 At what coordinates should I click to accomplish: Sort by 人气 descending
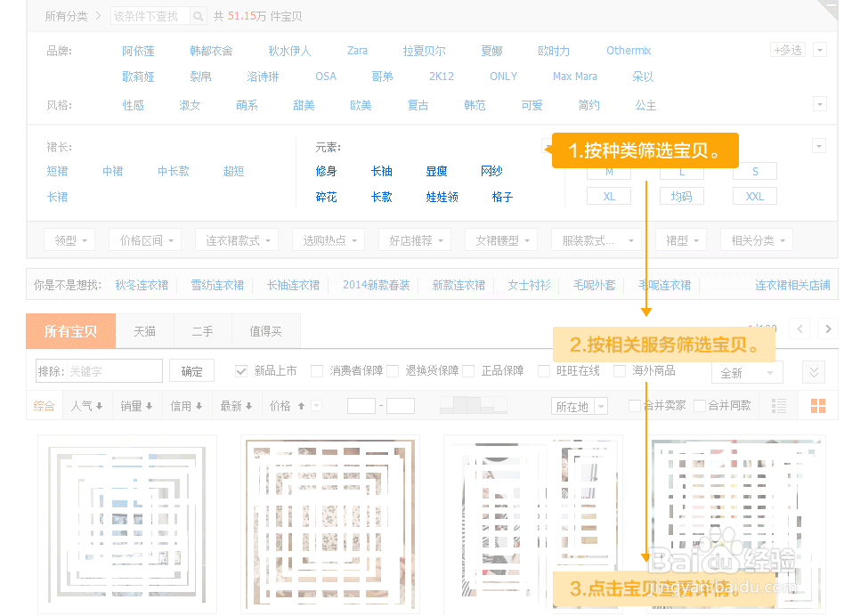coord(86,406)
